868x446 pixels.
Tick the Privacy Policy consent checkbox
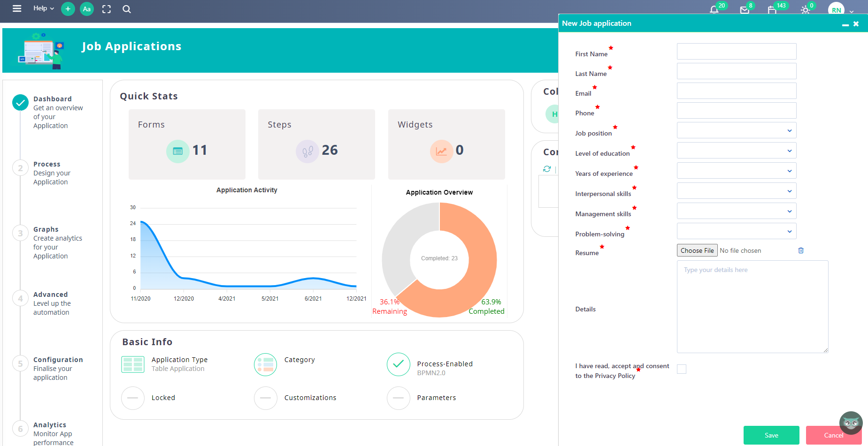(681, 369)
